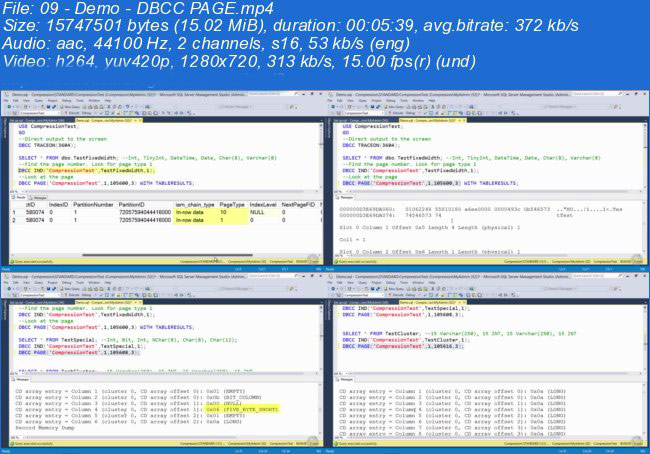
Task: Click New Query button in bottom-right frame
Action: click(394, 289)
